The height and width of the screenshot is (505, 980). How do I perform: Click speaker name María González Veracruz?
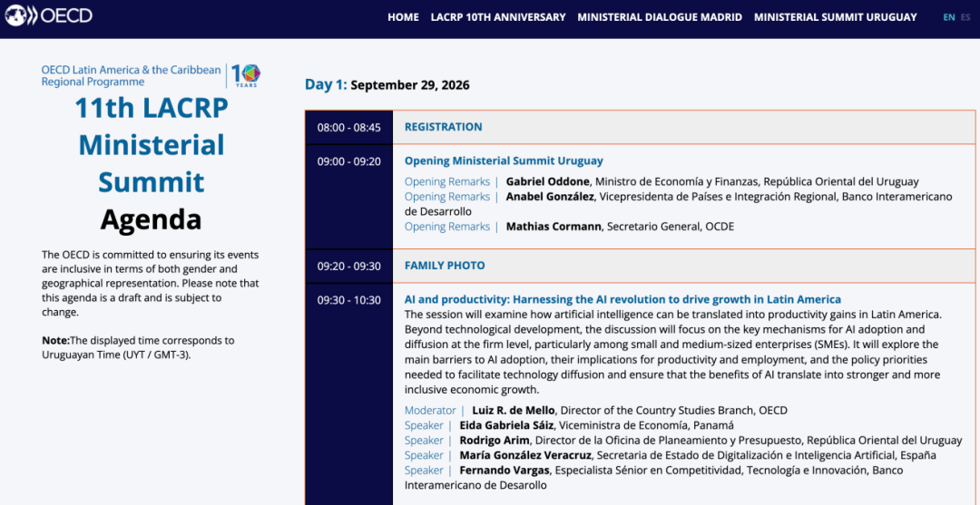click(x=525, y=456)
